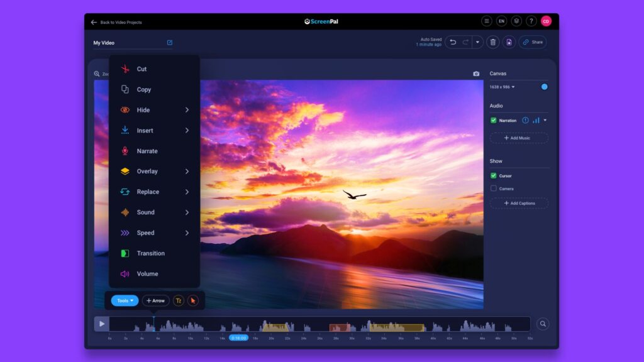Select Replace in the Tools menu
The height and width of the screenshot is (362, 644).
pos(147,192)
